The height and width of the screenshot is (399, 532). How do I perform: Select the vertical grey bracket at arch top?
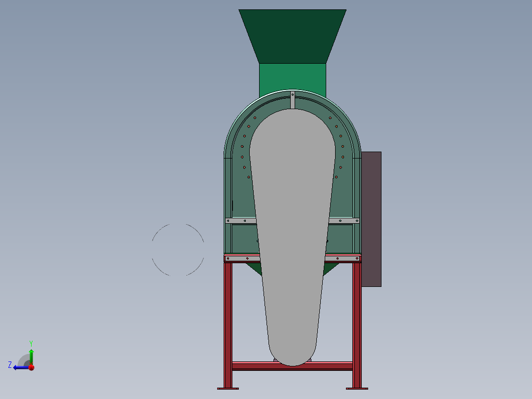(x=293, y=100)
